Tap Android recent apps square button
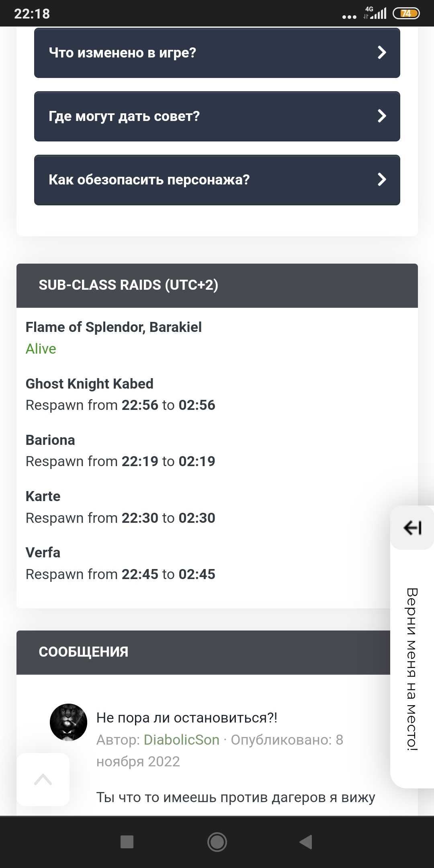The width and height of the screenshot is (434, 868). pyautogui.click(x=127, y=842)
